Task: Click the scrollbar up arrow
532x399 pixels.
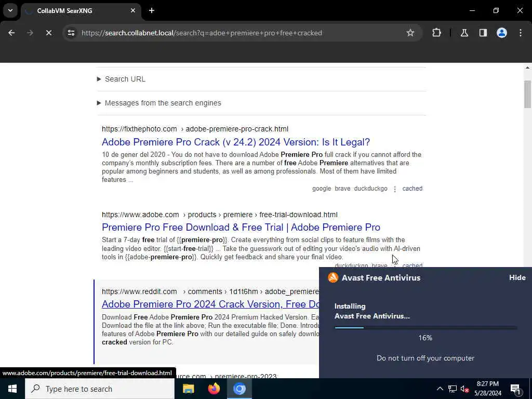Action: [x=527, y=68]
